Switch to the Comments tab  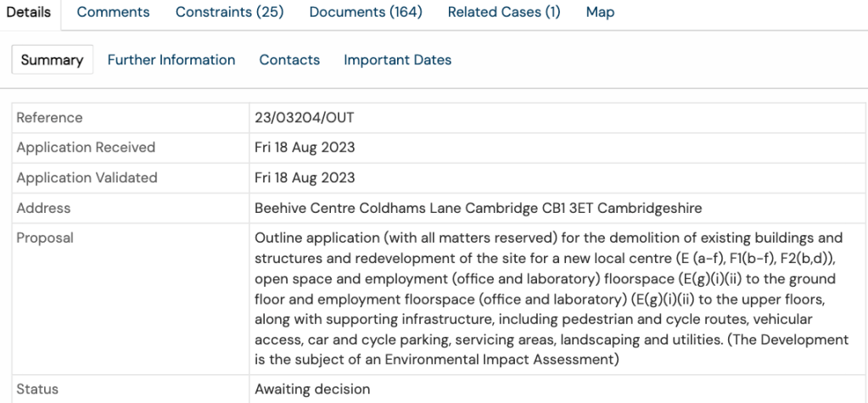pyautogui.click(x=113, y=13)
